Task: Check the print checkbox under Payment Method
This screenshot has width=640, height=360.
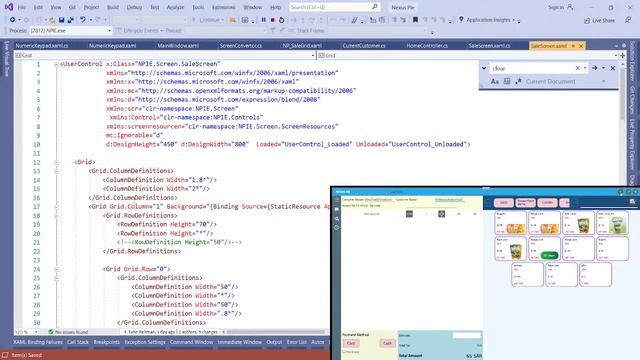Action: pyautogui.click(x=344, y=352)
